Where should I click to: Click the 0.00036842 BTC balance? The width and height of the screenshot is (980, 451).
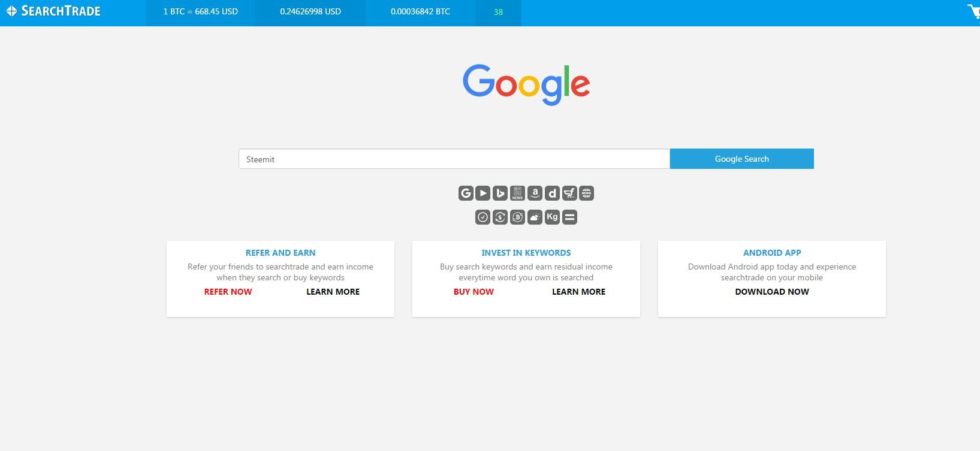point(420,11)
